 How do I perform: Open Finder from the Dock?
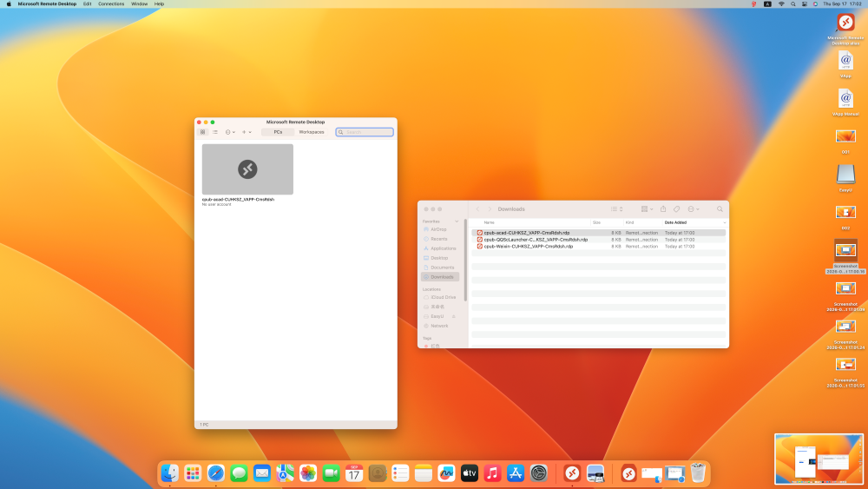pyautogui.click(x=170, y=473)
